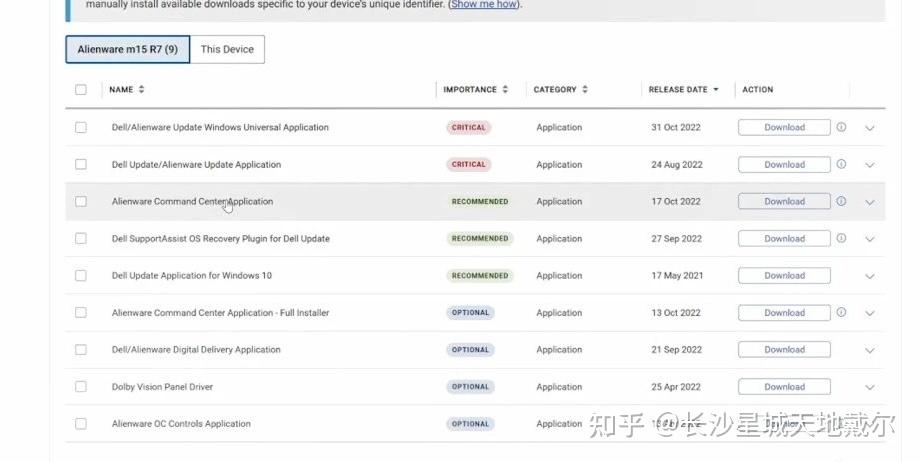Sort by Name column arrows
920x462 pixels.
[142, 90]
